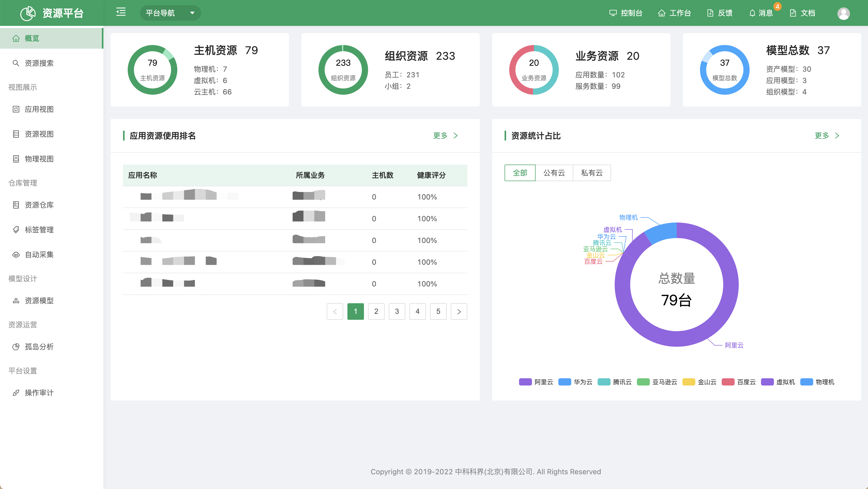Click the 反馈 document icon
This screenshot has height=489, width=868.
[710, 13]
